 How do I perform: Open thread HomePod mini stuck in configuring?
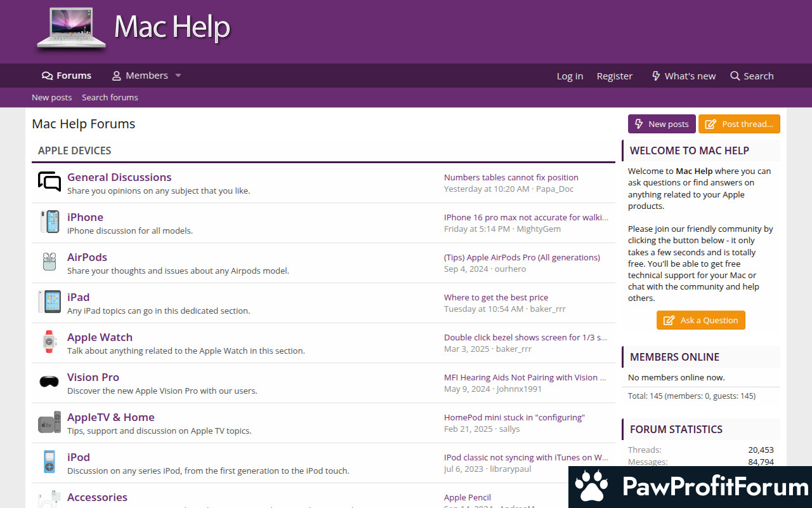click(x=514, y=417)
